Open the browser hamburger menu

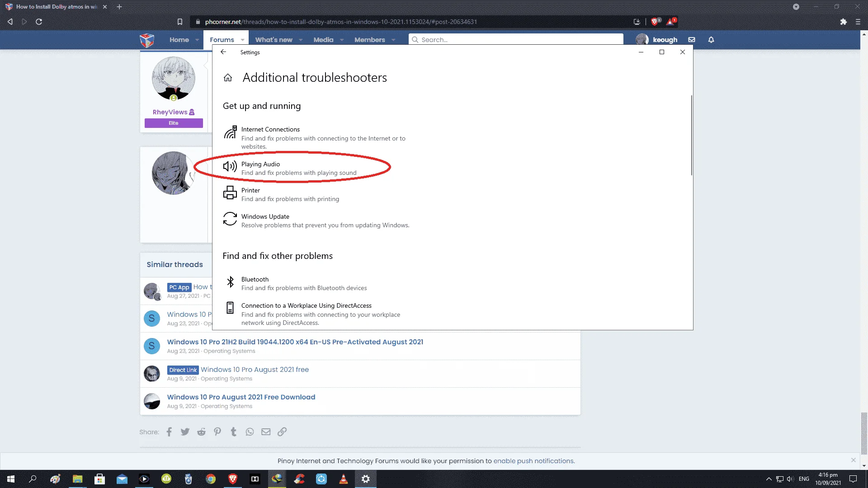(858, 22)
